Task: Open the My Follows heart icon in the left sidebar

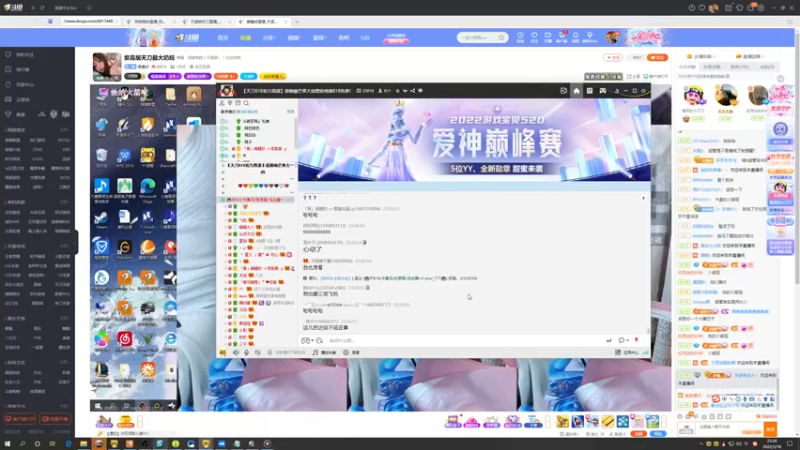Action: click(8, 54)
